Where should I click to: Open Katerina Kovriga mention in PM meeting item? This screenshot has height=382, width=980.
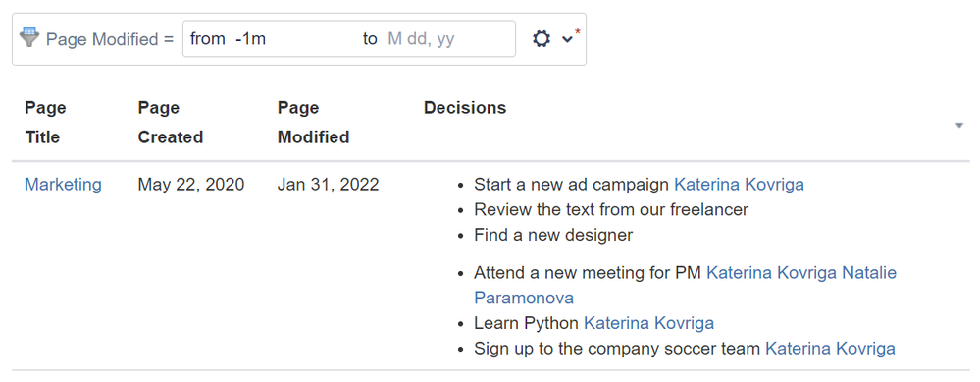pos(772,273)
